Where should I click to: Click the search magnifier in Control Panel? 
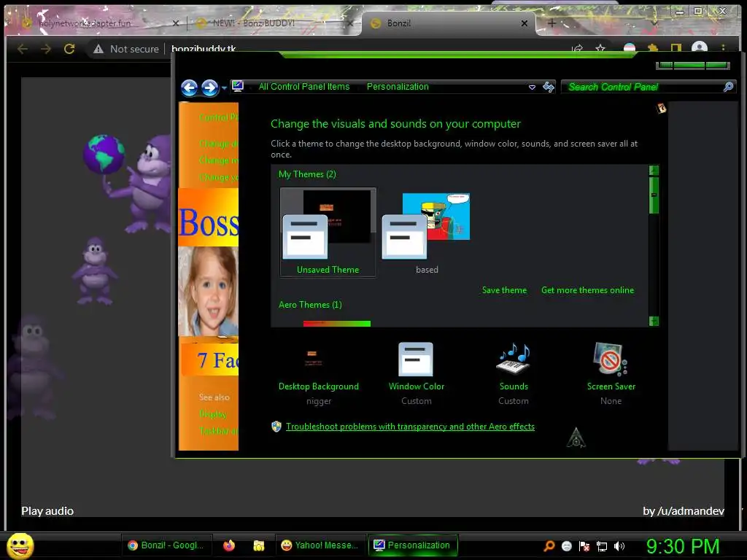tap(728, 87)
